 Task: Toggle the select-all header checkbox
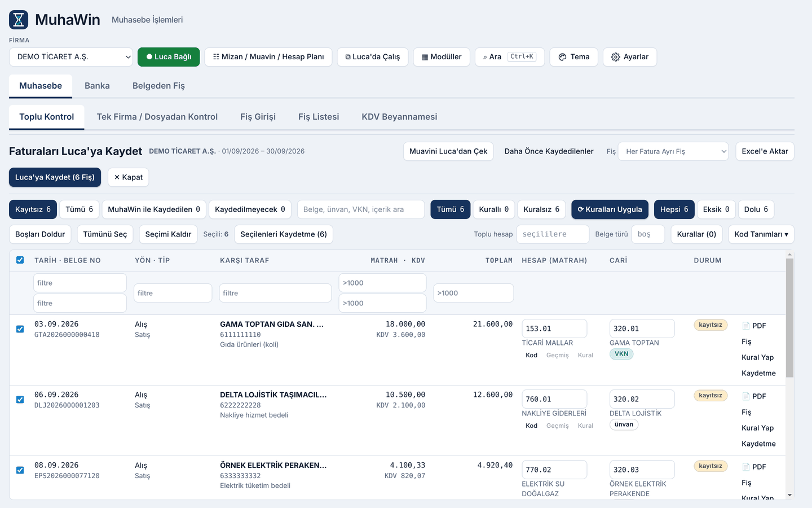tap(20, 260)
